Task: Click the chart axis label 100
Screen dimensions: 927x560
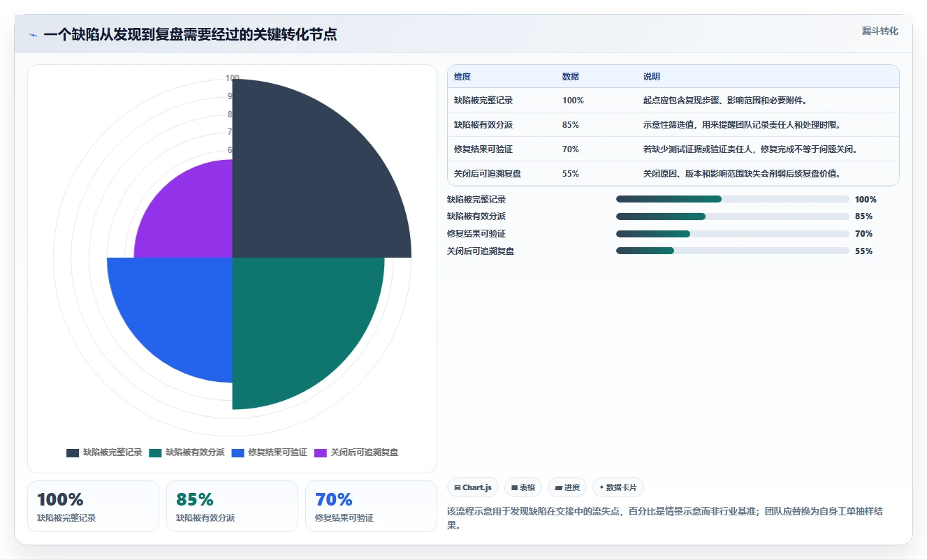Action: click(233, 78)
